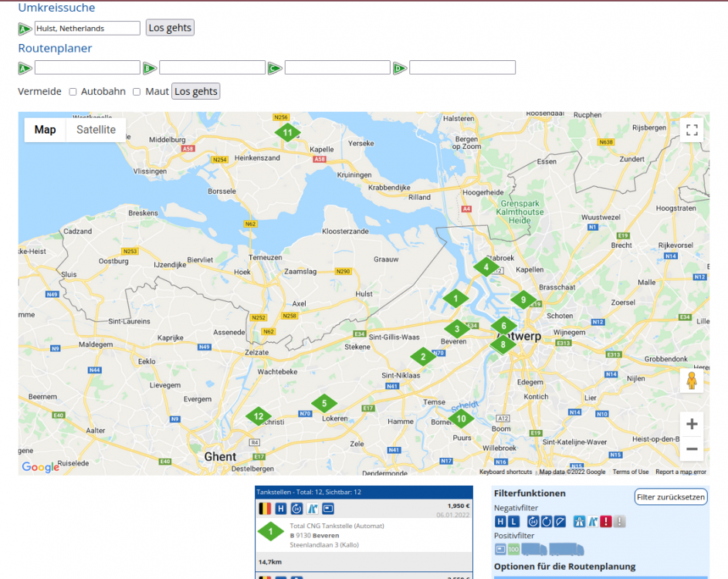The image size is (728, 579).
Task: Check the Maut avoid checkbox
Action: click(137, 92)
